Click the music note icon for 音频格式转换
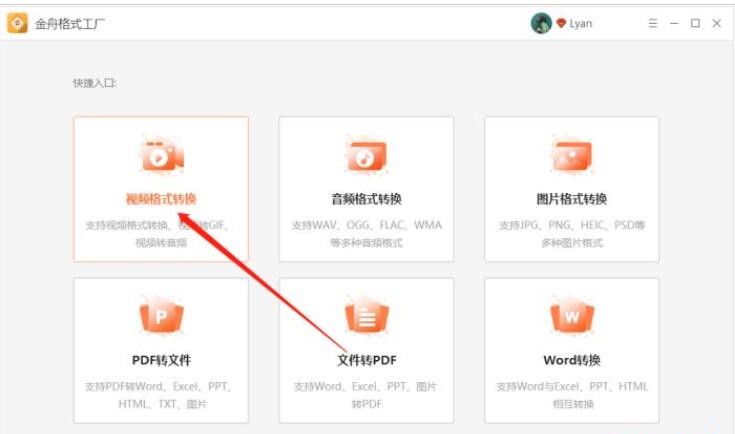 coord(366,157)
